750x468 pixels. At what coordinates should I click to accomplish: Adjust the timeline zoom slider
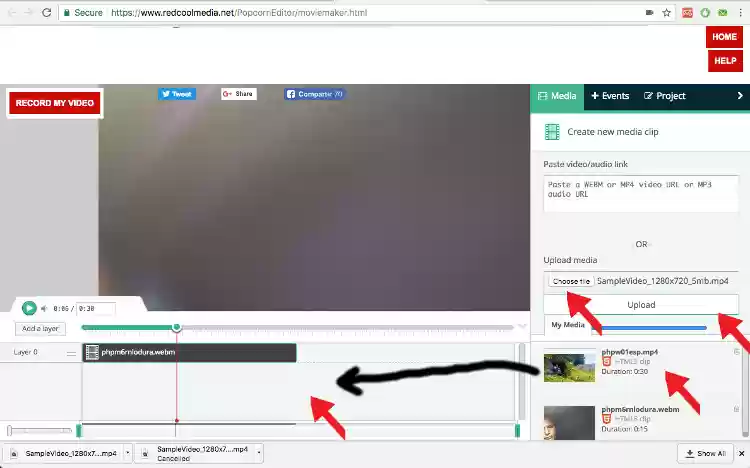(x=10, y=431)
